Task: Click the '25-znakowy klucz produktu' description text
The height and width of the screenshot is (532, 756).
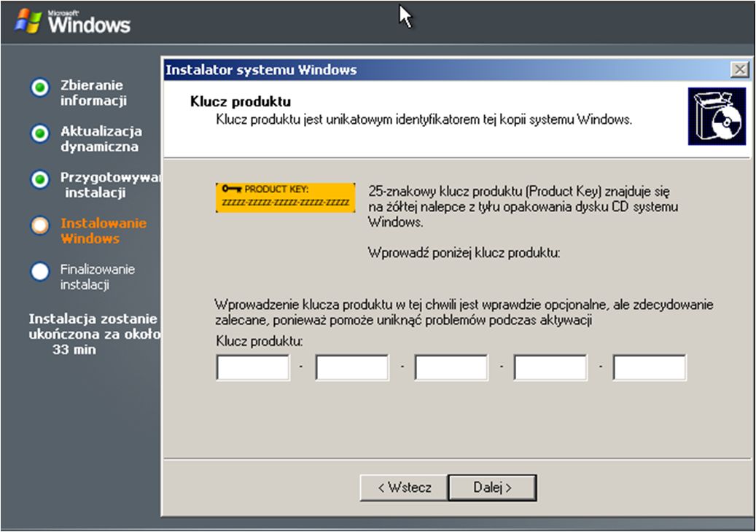Action: coord(523,207)
